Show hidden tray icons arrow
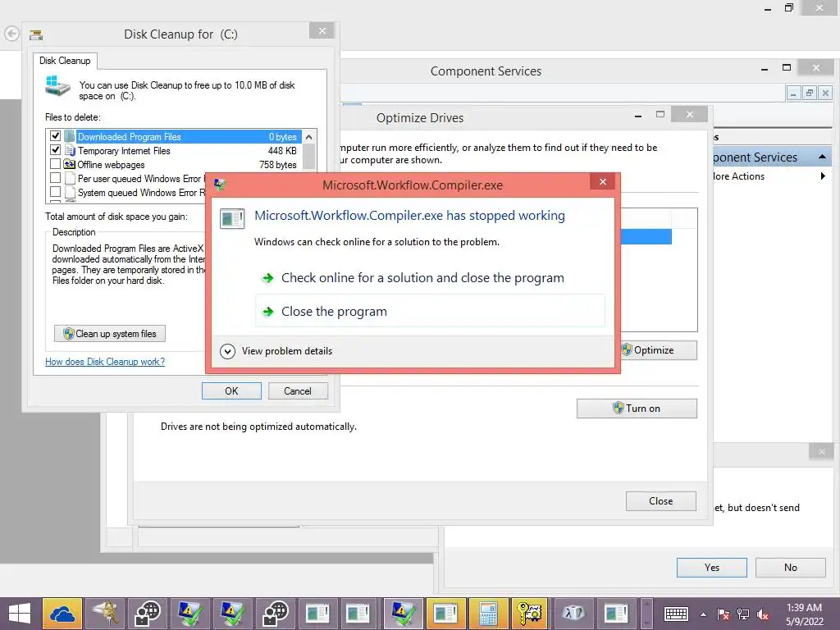The image size is (840, 630). click(703, 615)
